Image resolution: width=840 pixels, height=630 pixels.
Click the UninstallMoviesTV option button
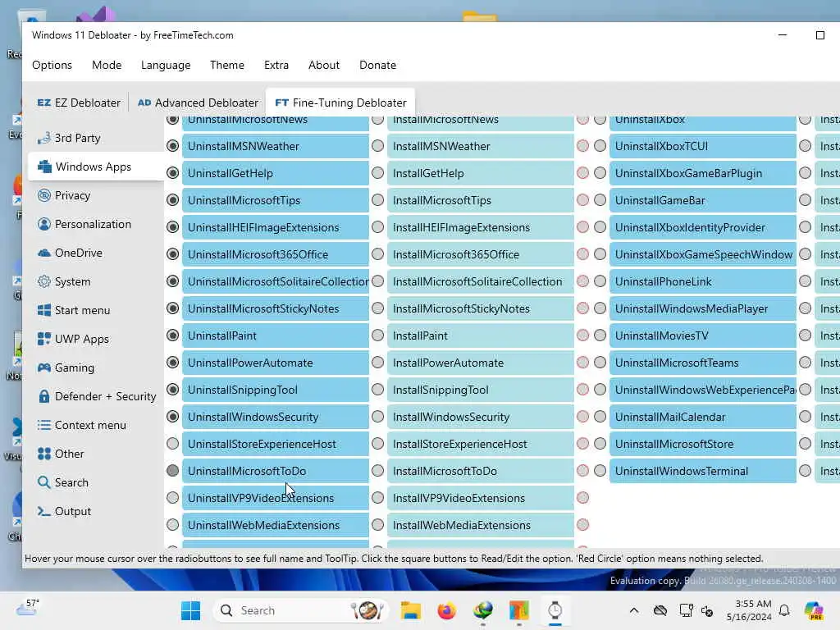[x=703, y=336]
